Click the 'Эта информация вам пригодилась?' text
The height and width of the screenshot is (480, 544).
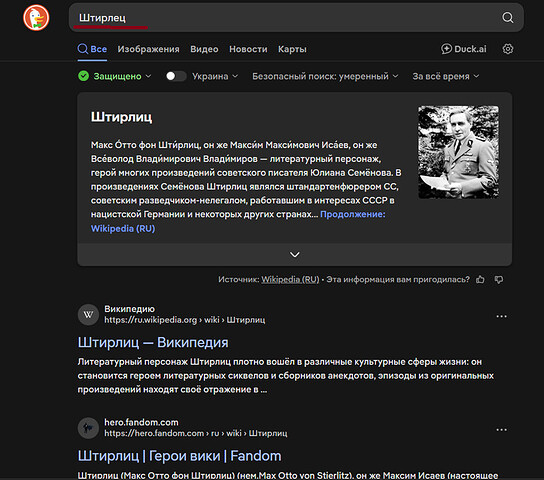click(x=398, y=279)
